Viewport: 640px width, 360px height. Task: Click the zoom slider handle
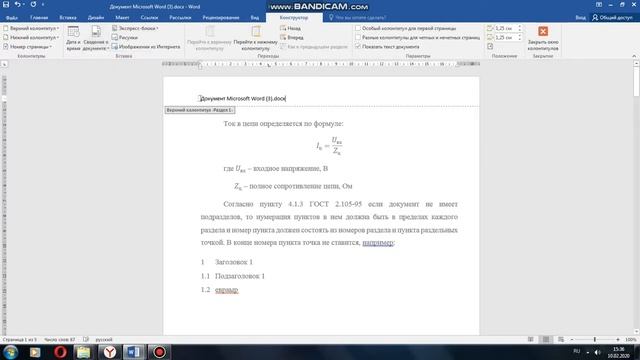pos(595,340)
